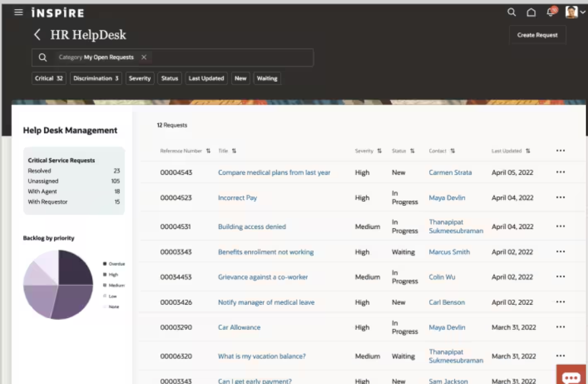Screen dimensions: 588x384
Task: Open actions for vacation balance row
Action: click(560, 356)
